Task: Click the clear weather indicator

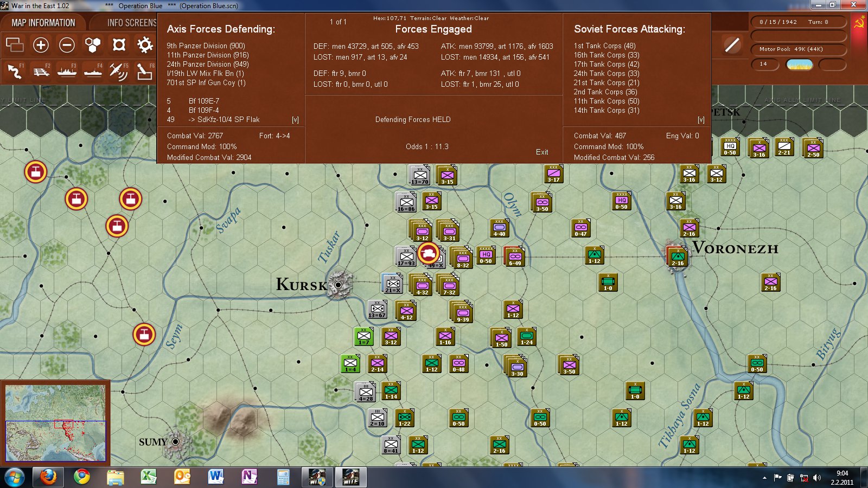Action: click(800, 65)
